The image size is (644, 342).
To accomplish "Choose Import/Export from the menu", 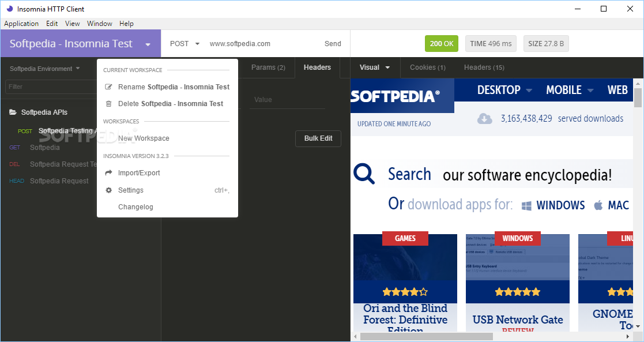I will coord(168,172).
